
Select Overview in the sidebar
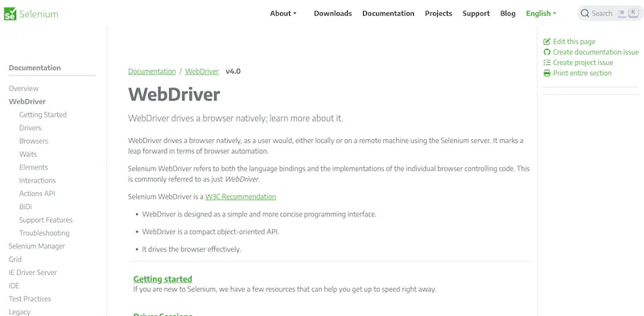24,88
